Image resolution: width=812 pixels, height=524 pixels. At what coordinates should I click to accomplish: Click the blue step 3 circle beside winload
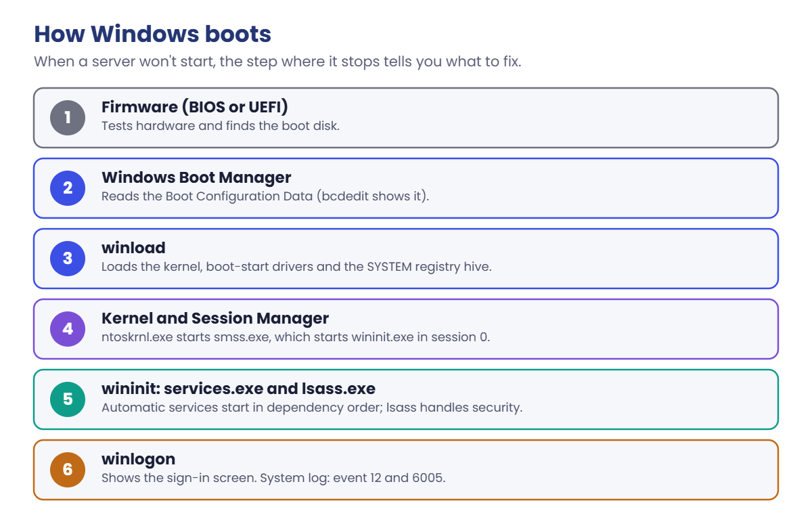point(68,259)
